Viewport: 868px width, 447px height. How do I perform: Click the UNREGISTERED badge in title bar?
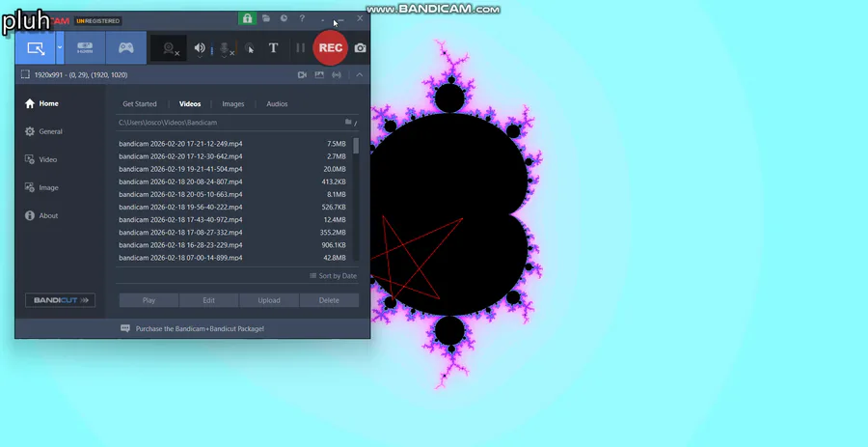[98, 21]
